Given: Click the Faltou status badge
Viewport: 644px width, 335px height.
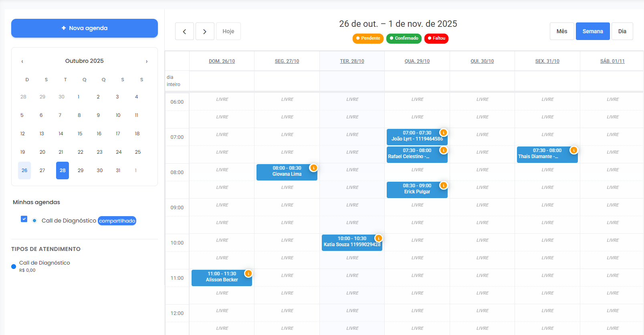Looking at the screenshot, I should point(436,38).
